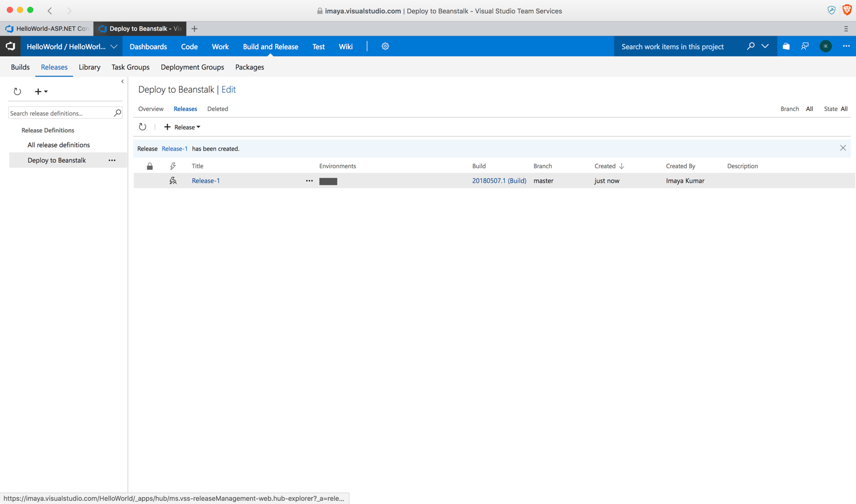This screenshot has height=504, width=856.
Task: Switch to the Overview sub-tab
Action: tap(151, 109)
